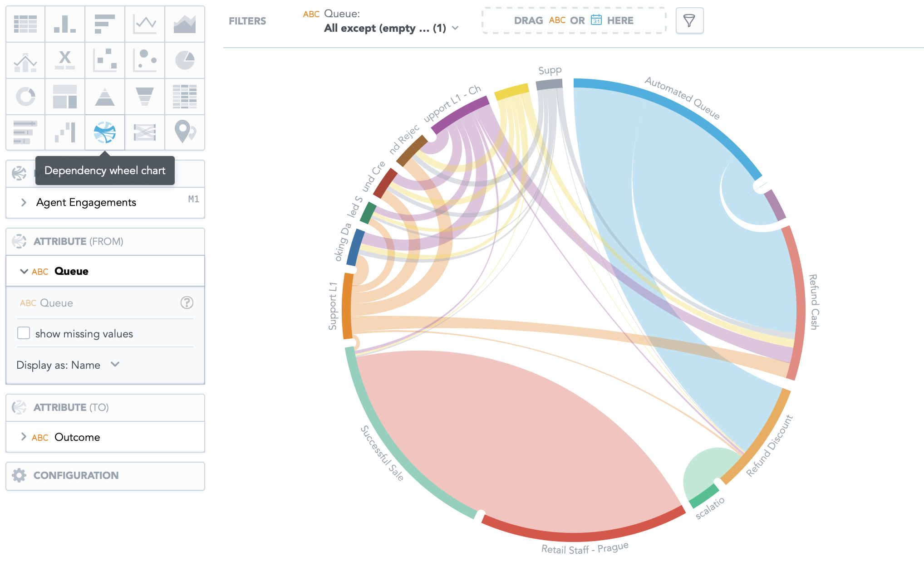924x566 pixels.
Task: Select the table visualization icon
Action: (x=25, y=24)
